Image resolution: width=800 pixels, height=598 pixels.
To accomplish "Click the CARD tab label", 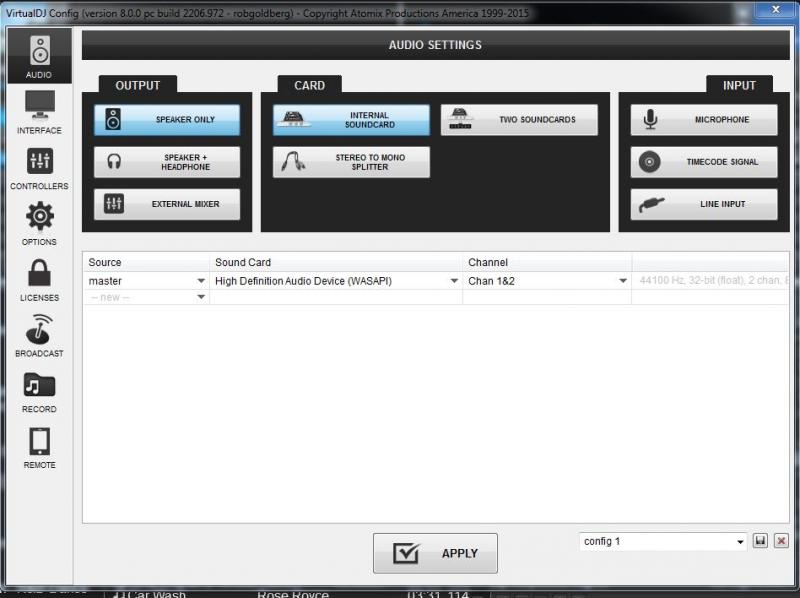I will [309, 85].
